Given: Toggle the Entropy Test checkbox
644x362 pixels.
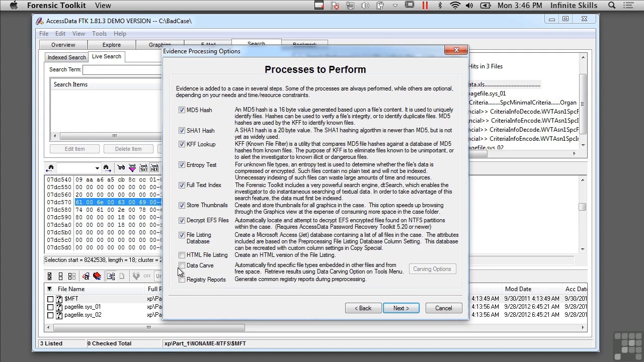Looking at the screenshot, I should [x=182, y=165].
